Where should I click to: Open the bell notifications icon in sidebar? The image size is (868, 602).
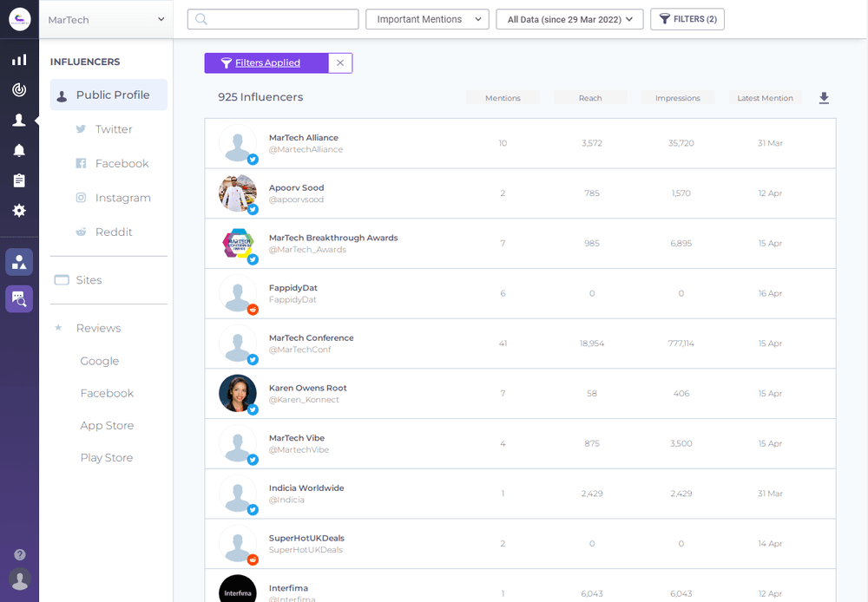click(19, 150)
